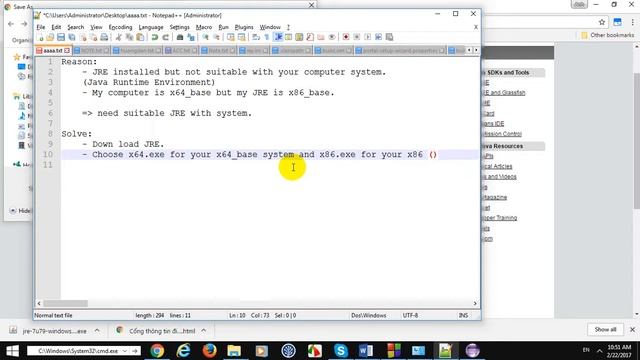
Task: Click the Technical Articles link on the web page
Action: click(x=497, y=167)
